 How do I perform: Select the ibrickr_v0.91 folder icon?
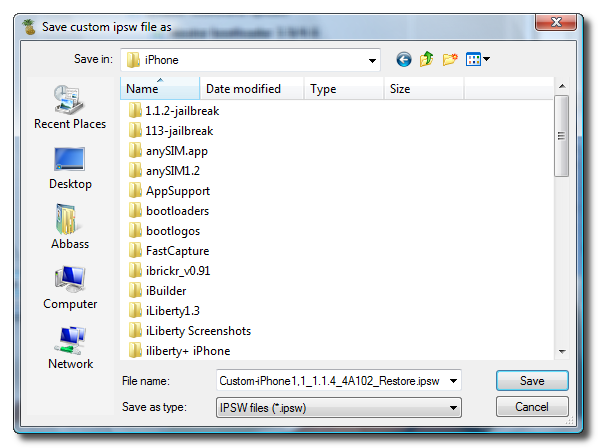pos(135,271)
